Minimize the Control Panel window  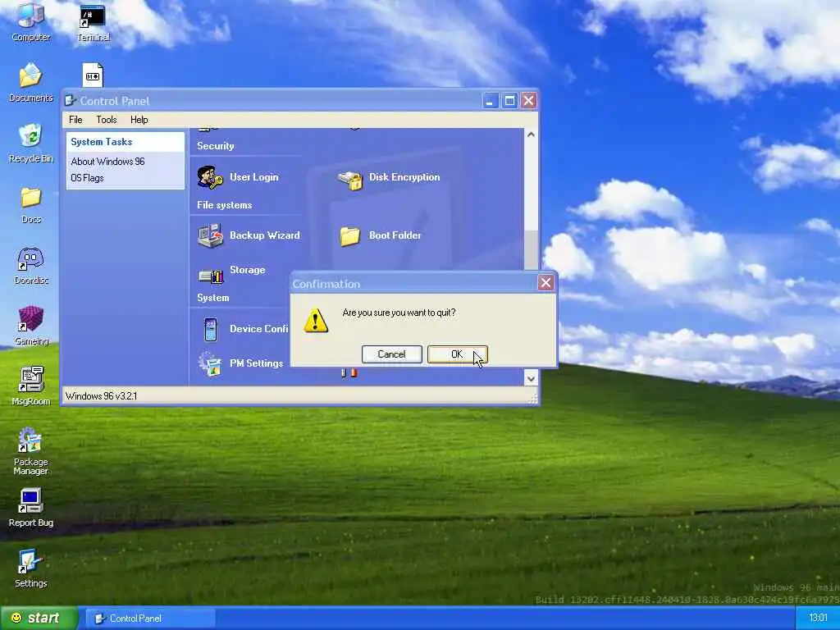click(491, 101)
